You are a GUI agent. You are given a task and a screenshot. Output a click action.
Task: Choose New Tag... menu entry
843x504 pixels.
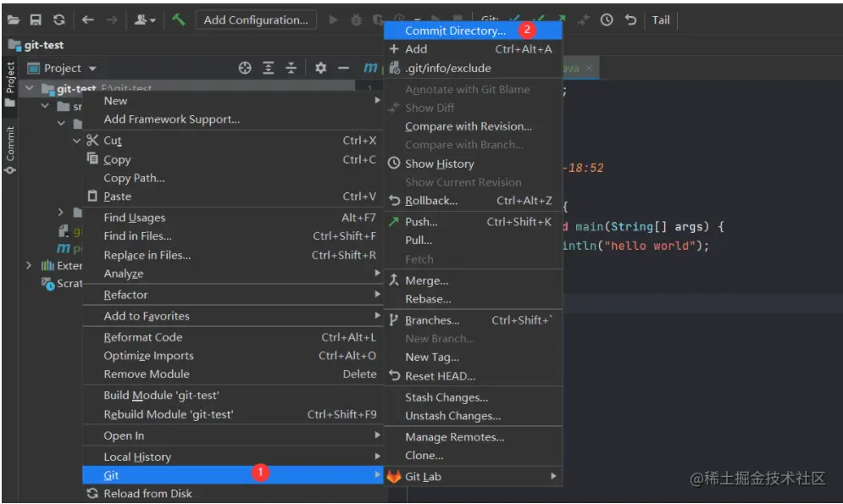coord(473,357)
